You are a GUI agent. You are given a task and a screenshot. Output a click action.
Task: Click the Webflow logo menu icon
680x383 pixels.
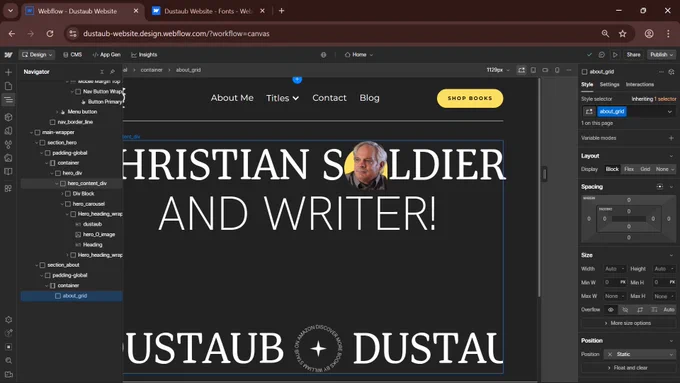[8, 55]
